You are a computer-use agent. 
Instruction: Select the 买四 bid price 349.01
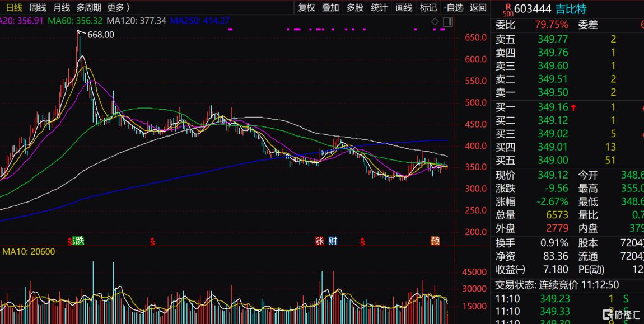553,147
